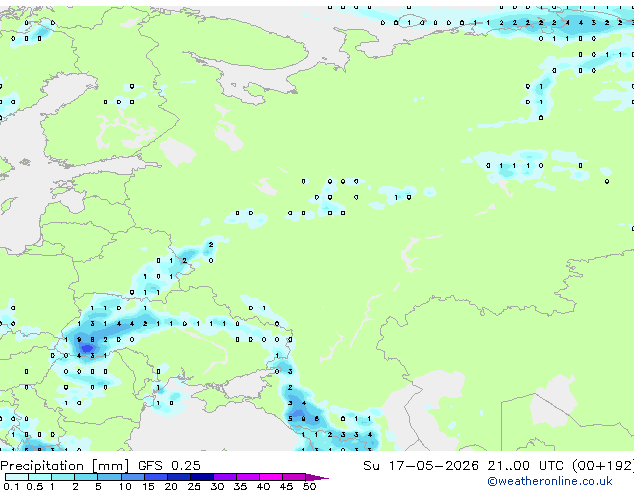Viewport: 634px width, 490px height.
Task: Pick the magenta 40–45 mm legend swatch
Action: click(271, 477)
